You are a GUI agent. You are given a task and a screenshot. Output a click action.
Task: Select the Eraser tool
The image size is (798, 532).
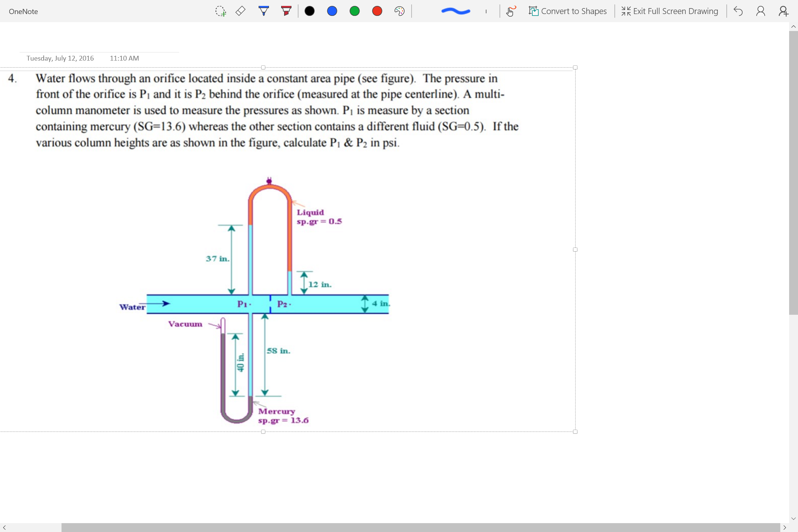pos(240,11)
